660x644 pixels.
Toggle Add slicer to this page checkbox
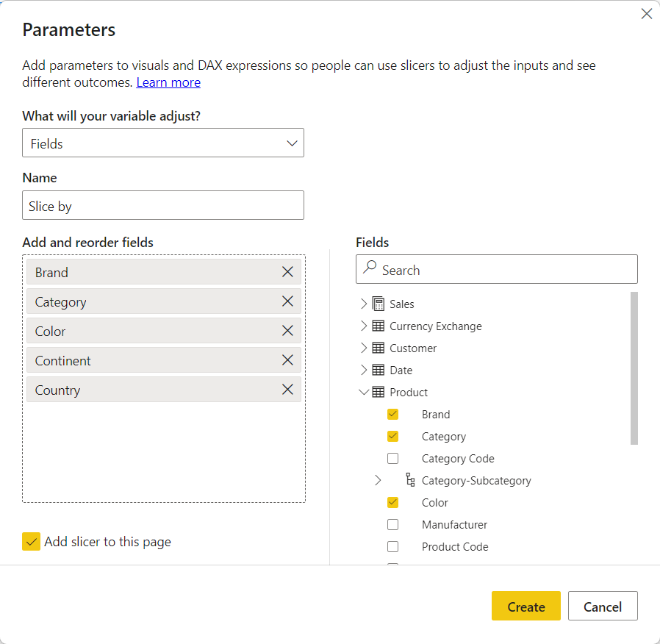coord(32,542)
